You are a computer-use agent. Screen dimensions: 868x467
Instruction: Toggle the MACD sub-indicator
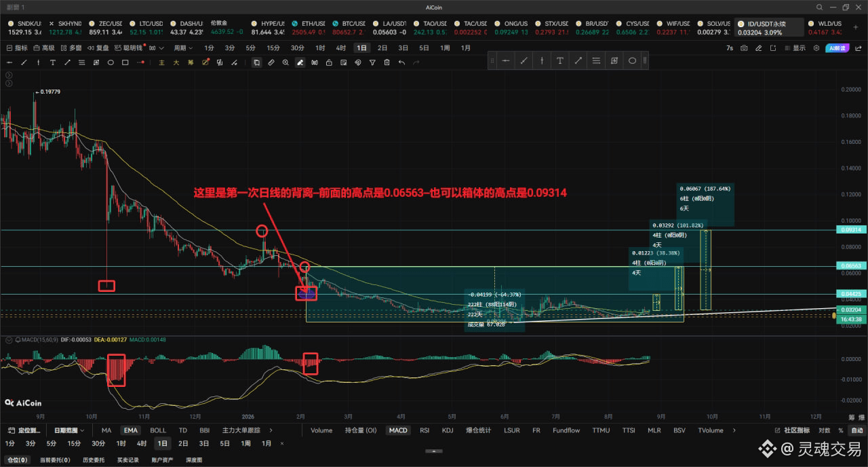[398, 430]
